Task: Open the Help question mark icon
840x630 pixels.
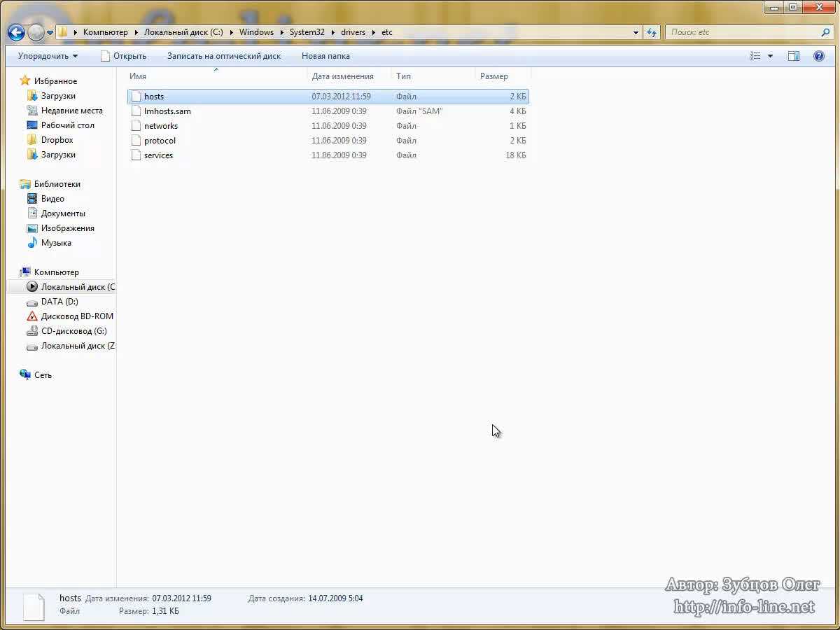Action: (x=818, y=56)
